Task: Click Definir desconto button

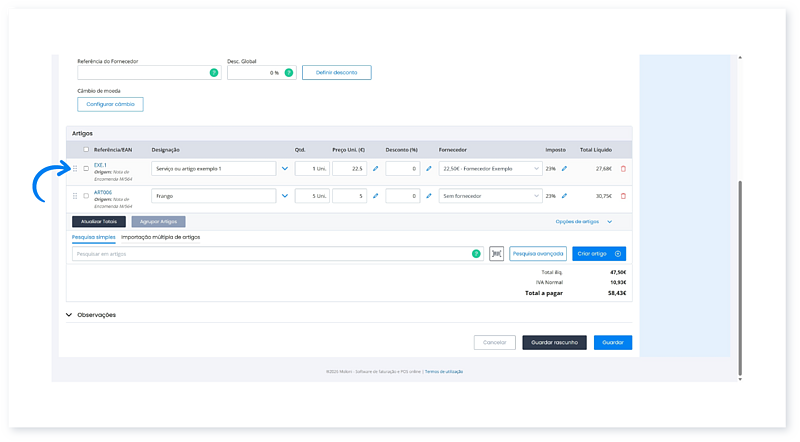Action: point(337,72)
